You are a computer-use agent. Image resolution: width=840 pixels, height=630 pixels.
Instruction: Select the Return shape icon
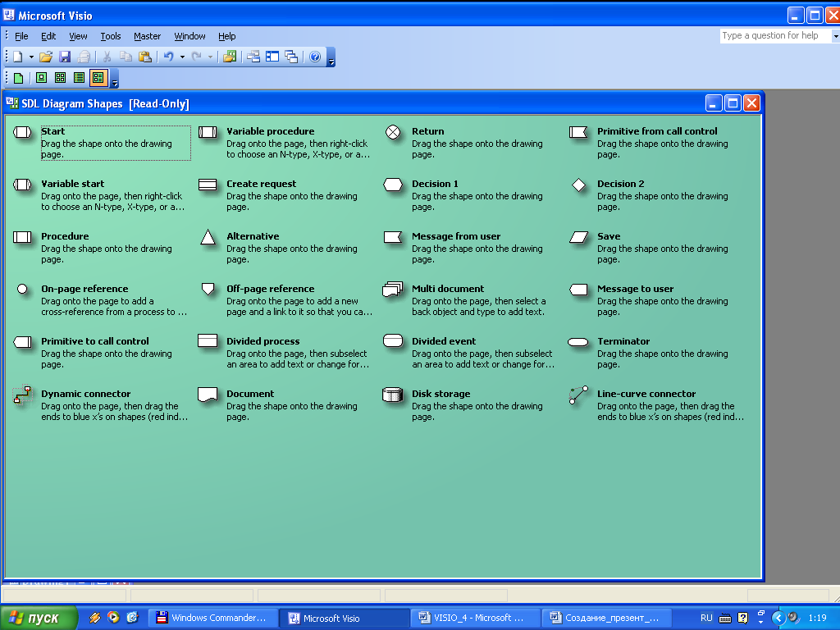[x=393, y=132]
